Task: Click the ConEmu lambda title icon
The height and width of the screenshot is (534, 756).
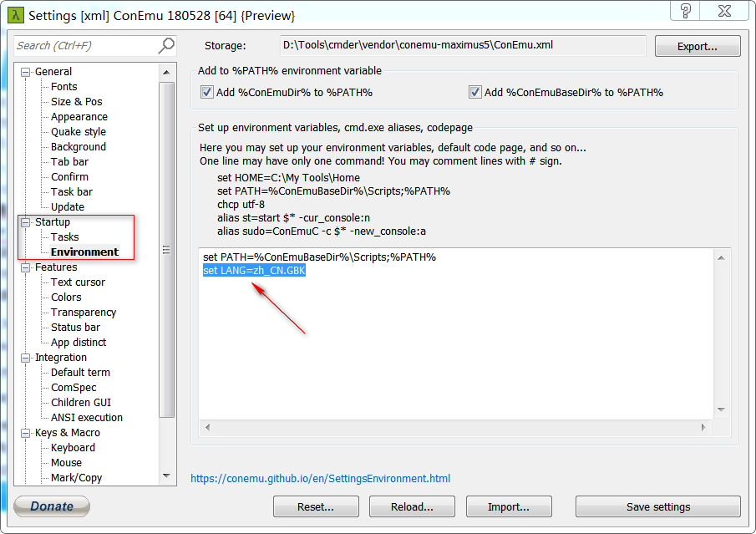Action: pyautogui.click(x=16, y=15)
